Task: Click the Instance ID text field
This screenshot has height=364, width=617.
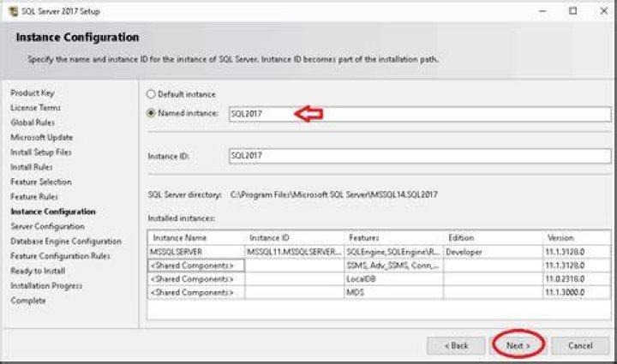Action: coord(420,156)
